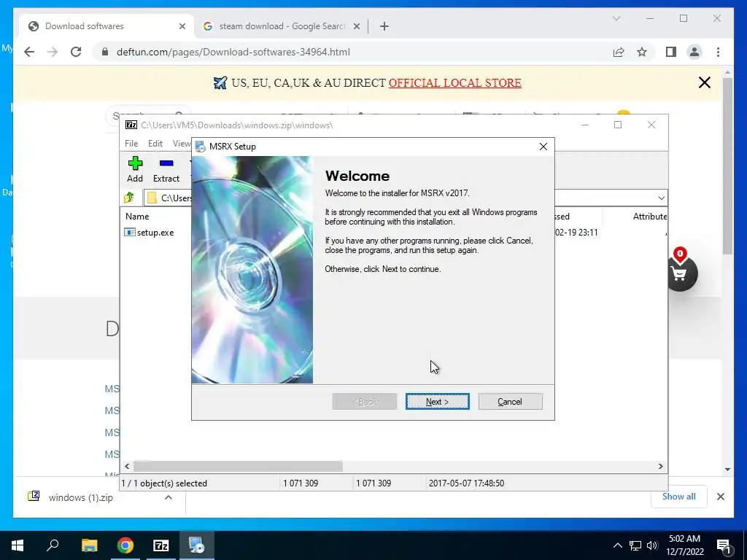Viewport: 747px width, 560px height.
Task: Click the site lock icon
Action: [x=105, y=52]
